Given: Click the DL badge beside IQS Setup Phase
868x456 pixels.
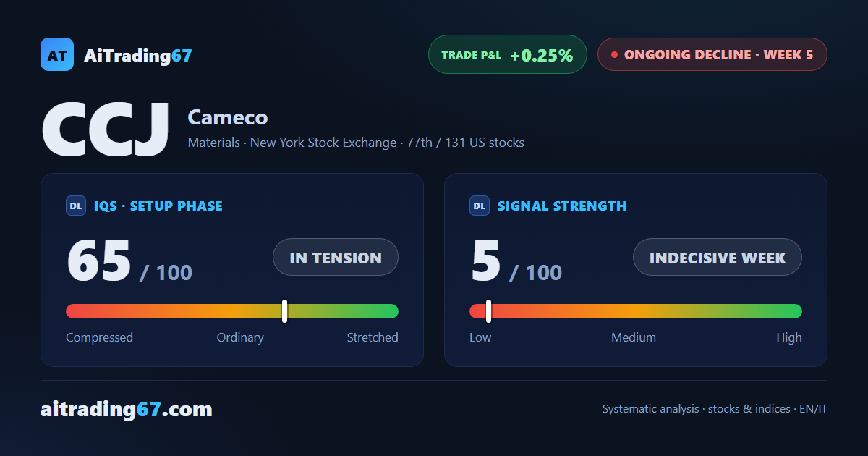Looking at the screenshot, I should (76, 206).
